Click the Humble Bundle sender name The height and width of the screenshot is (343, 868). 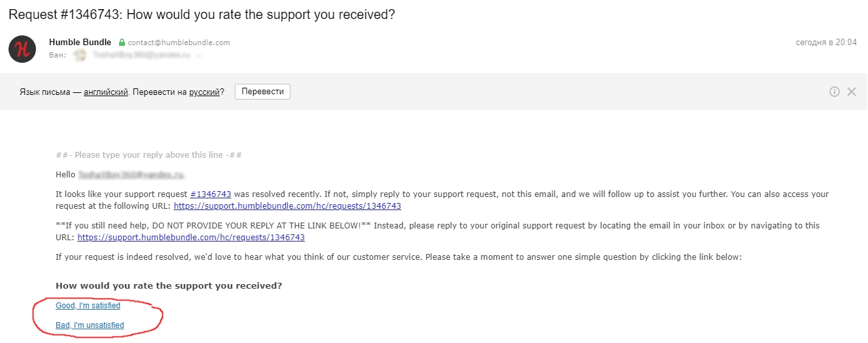coord(80,43)
